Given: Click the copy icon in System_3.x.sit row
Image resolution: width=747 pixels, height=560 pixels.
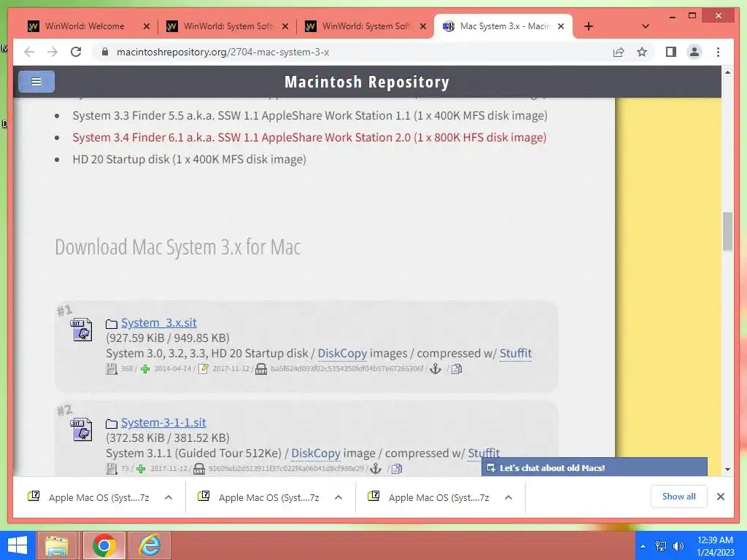Looking at the screenshot, I should point(457,369).
